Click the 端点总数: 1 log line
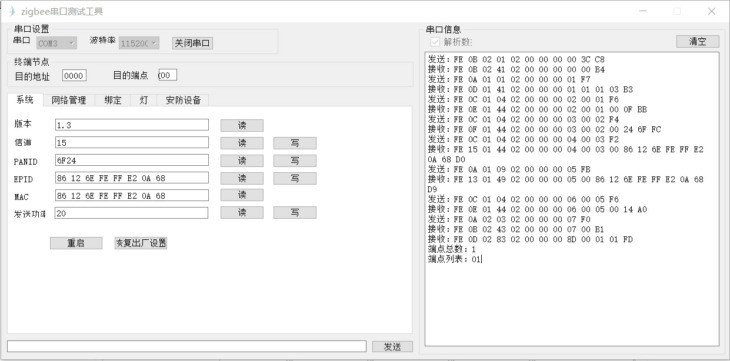The width and height of the screenshot is (730, 361). point(452,249)
